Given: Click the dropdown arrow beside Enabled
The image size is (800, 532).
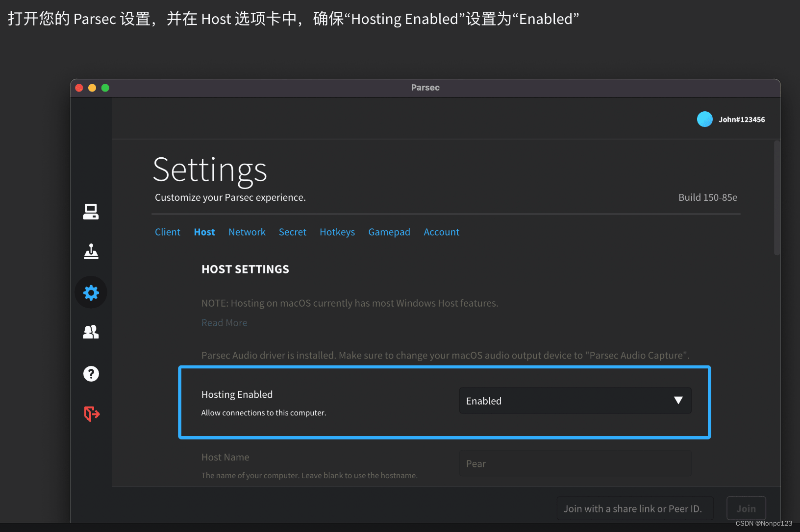Looking at the screenshot, I should tap(678, 401).
